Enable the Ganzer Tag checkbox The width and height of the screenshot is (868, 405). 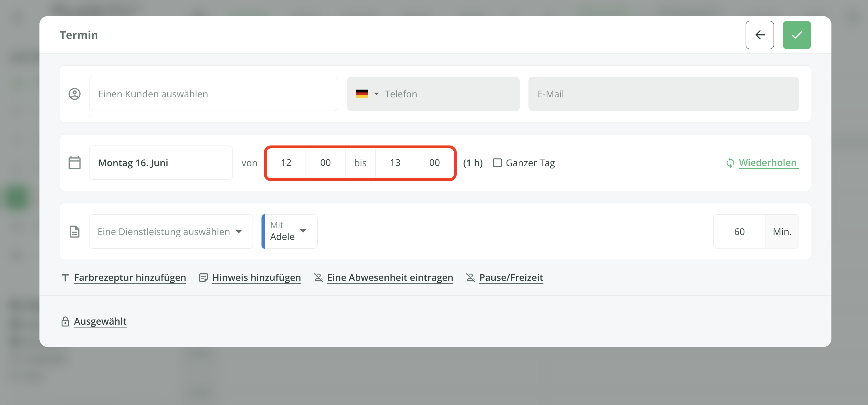coord(497,163)
